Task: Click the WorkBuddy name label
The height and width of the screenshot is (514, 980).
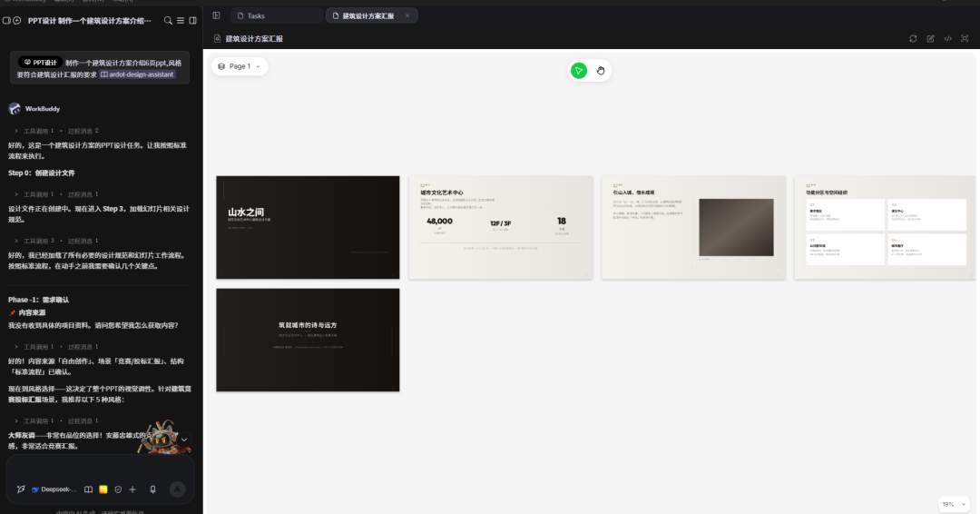Action: [x=43, y=109]
